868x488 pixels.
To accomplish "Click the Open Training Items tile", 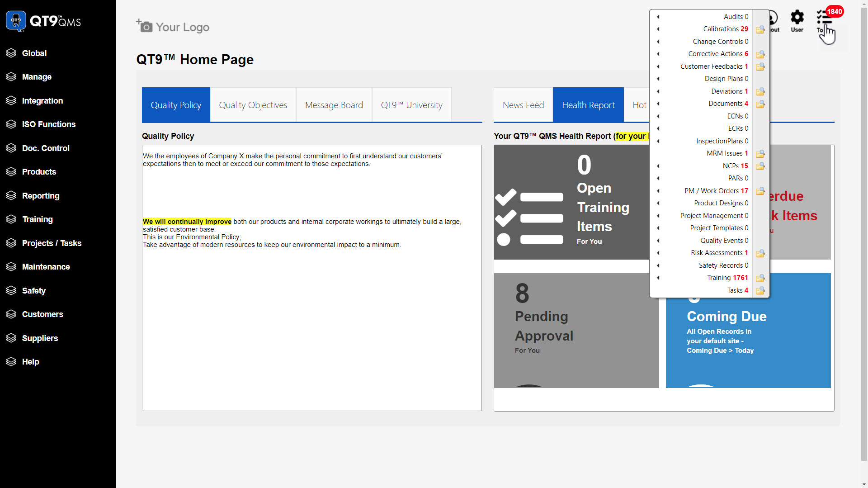I will click(x=572, y=202).
